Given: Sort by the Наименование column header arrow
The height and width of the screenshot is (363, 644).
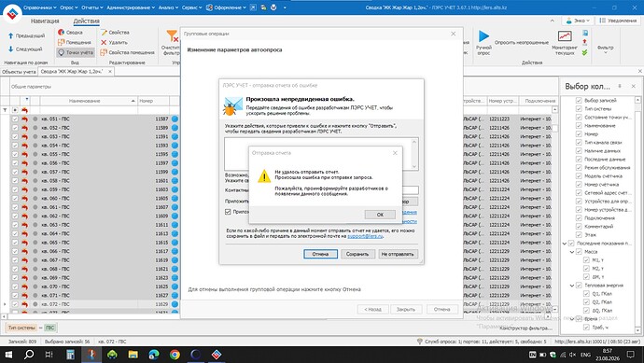Looking at the screenshot, I should pos(133,101).
